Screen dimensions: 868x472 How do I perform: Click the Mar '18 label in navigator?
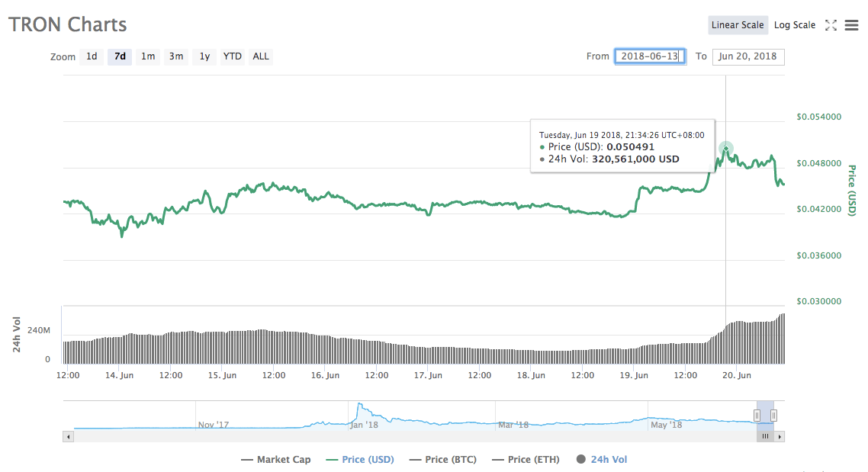[x=513, y=425]
